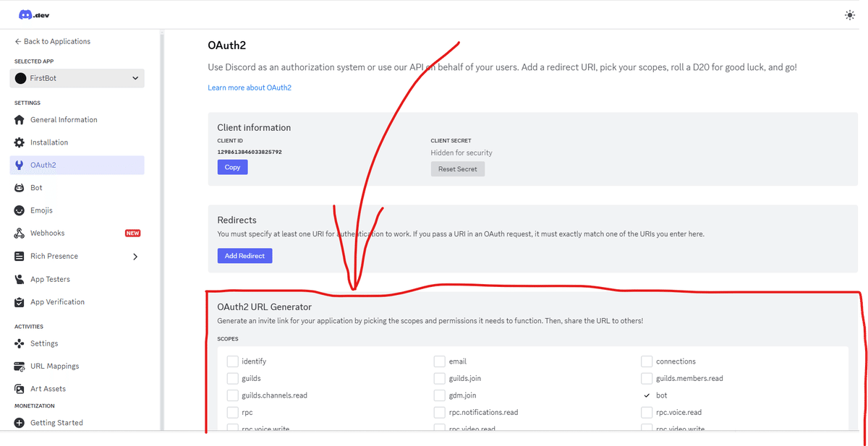
Task: Click the Emojis smiley icon
Action: point(20,210)
